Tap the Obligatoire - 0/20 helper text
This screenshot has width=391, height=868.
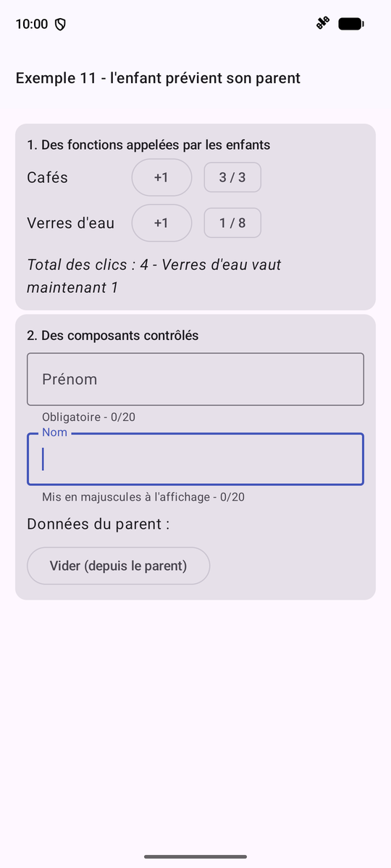click(x=89, y=417)
